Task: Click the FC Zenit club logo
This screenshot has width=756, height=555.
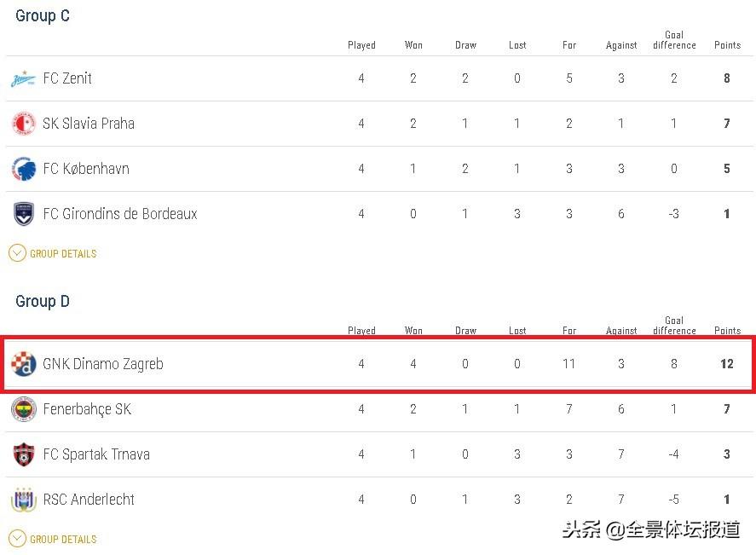Action: tap(23, 78)
